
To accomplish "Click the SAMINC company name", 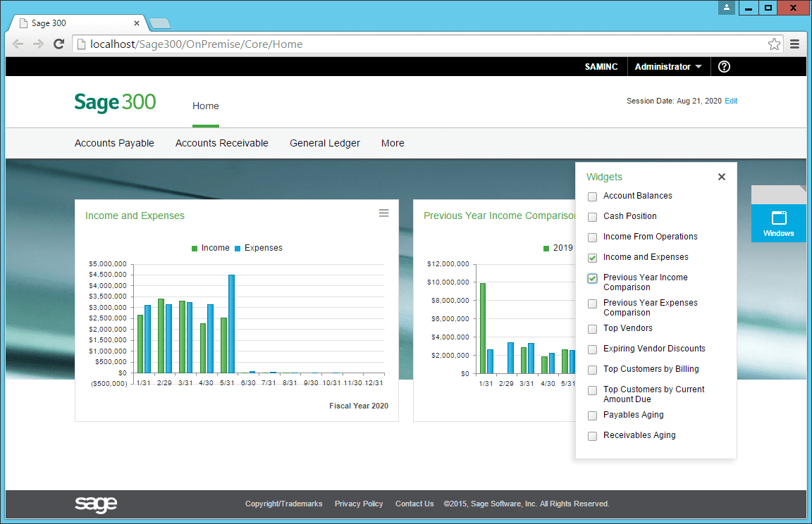I will [601, 67].
